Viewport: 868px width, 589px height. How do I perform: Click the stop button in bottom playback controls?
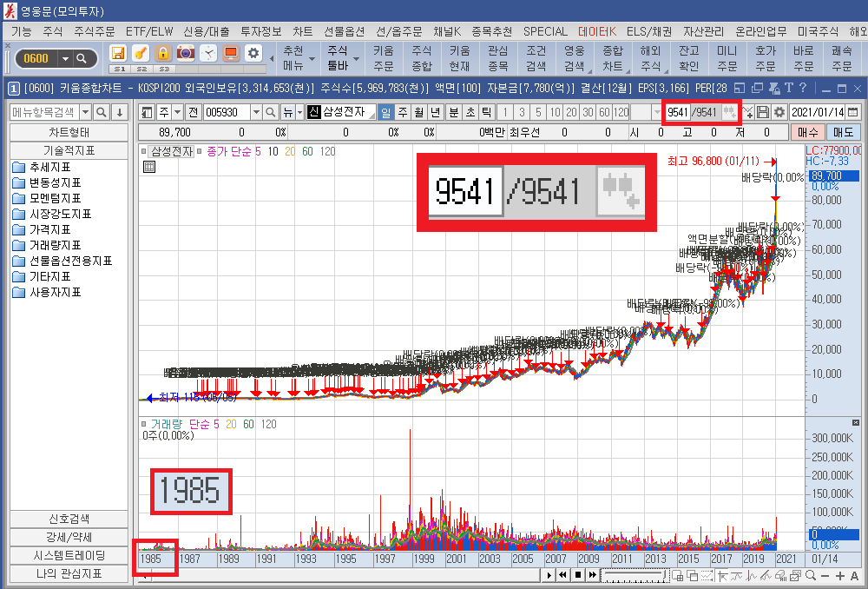(x=578, y=575)
